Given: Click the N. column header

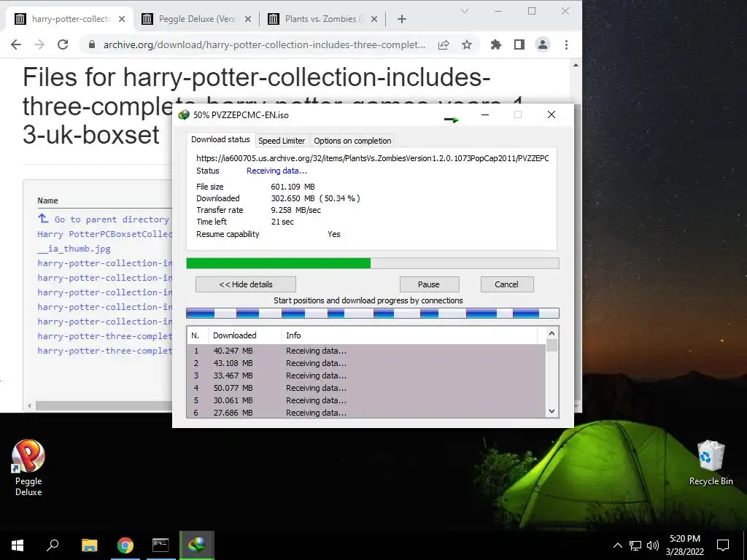Looking at the screenshot, I should (x=197, y=335).
